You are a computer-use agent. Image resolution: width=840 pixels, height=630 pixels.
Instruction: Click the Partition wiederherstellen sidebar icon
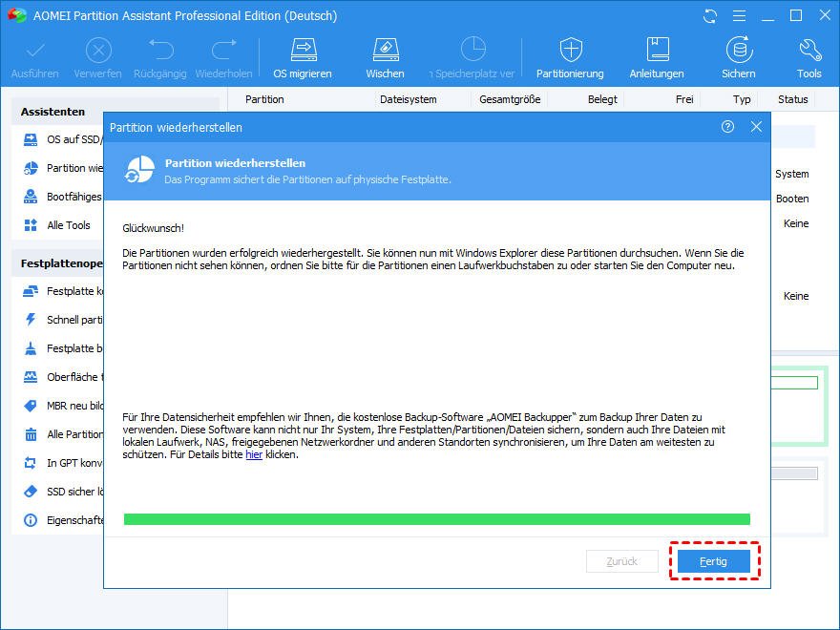pos(31,168)
